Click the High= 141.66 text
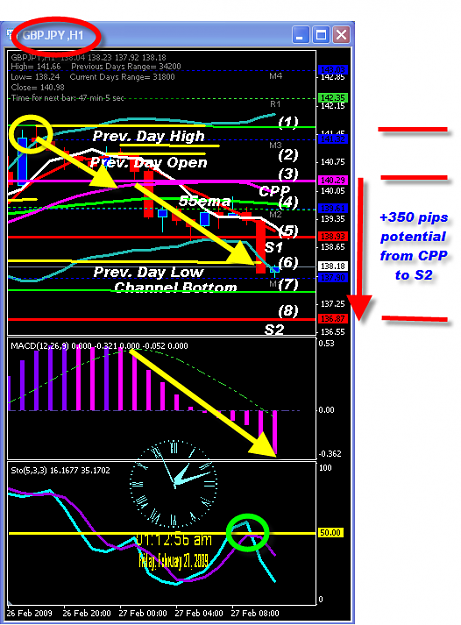Screen dimensions: 461x625 point(36,67)
